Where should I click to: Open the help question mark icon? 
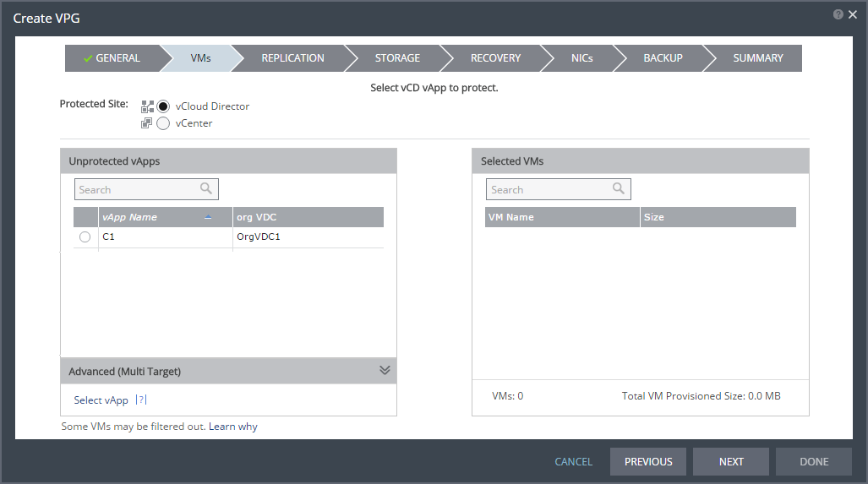point(838,14)
